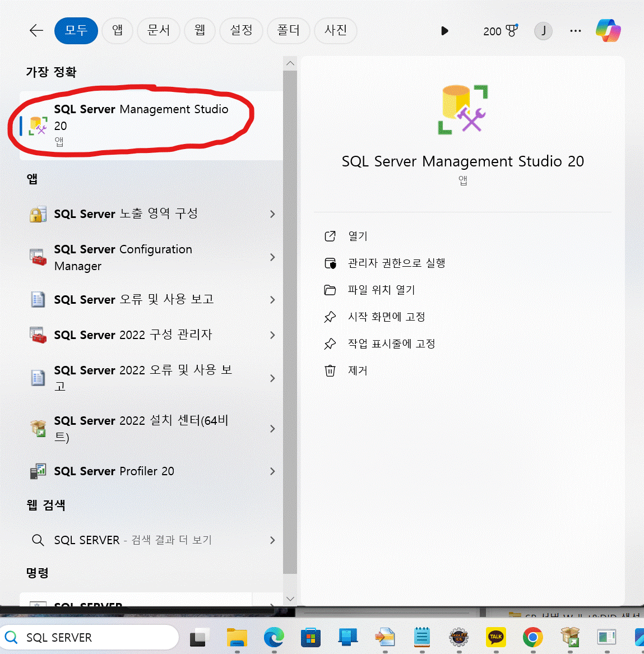The image size is (644, 654).
Task: Open the SQL Server Profiler 20 result text
Action: 114,471
